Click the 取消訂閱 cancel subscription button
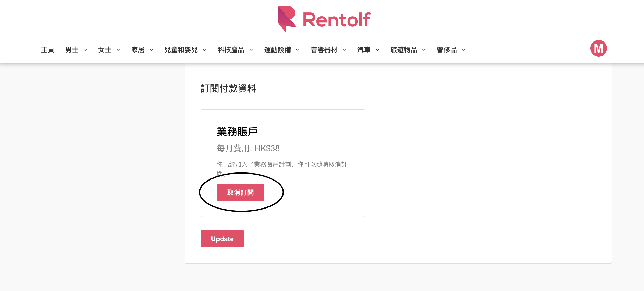Screen dimensions: 644x291 [x=240, y=192]
